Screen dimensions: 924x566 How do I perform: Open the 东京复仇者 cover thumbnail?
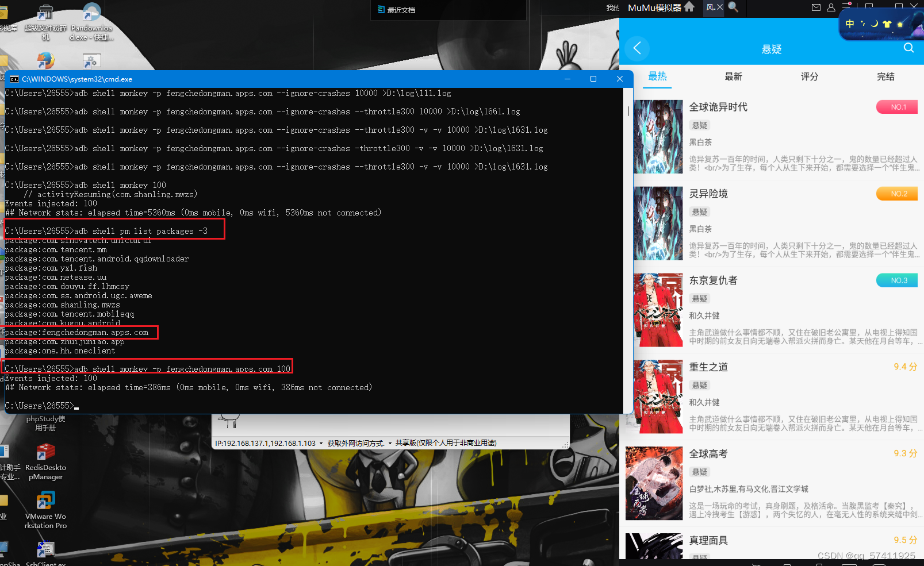tap(658, 310)
